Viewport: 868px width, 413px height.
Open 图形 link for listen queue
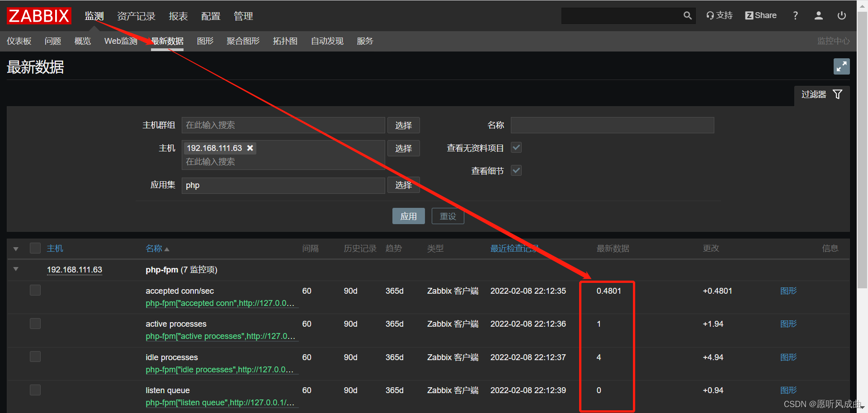click(x=788, y=390)
